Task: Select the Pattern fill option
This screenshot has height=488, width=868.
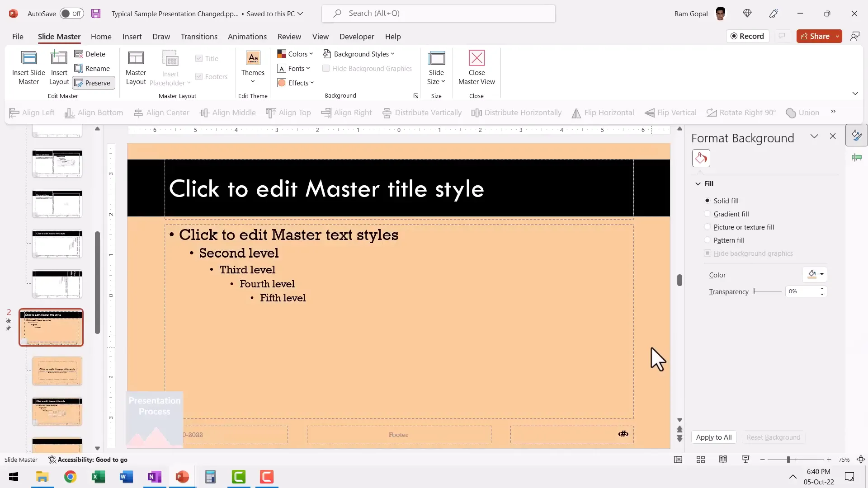Action: tap(725, 240)
